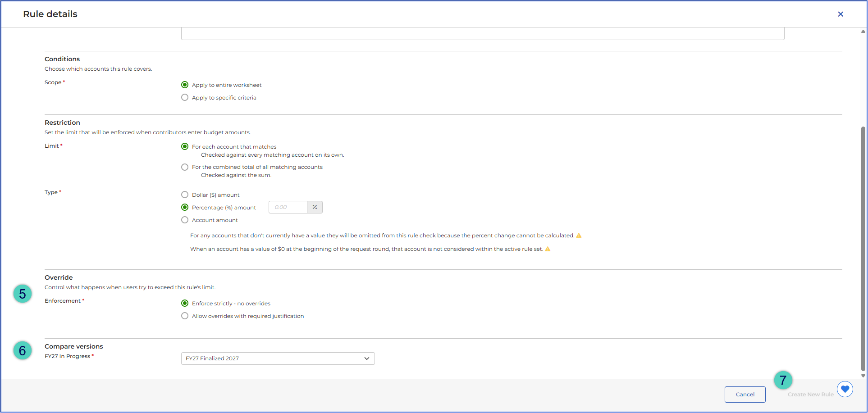Select Percentage (%) amount type
This screenshot has height=413, width=868.
pos(185,207)
